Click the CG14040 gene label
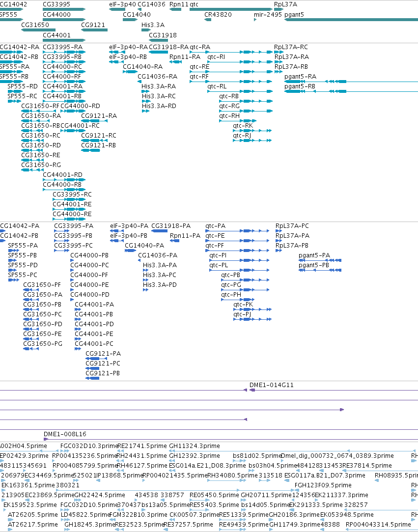The image size is (418, 532). (137, 15)
